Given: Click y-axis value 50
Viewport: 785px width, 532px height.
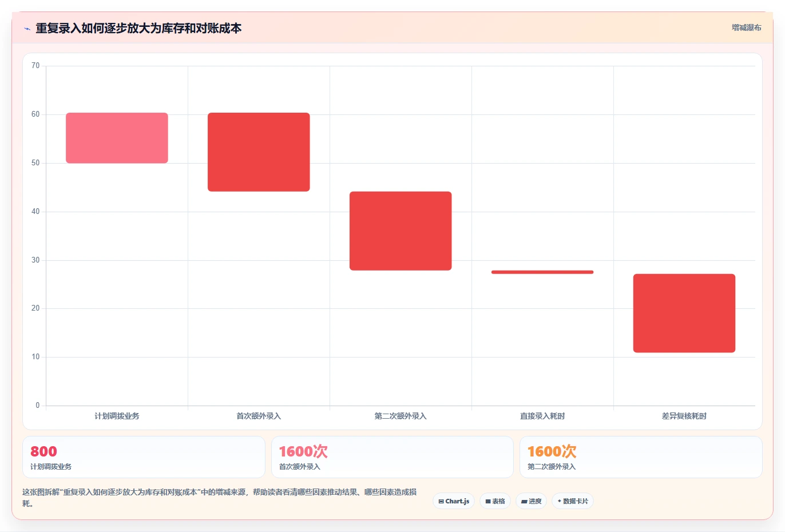Looking at the screenshot, I should (x=35, y=163).
